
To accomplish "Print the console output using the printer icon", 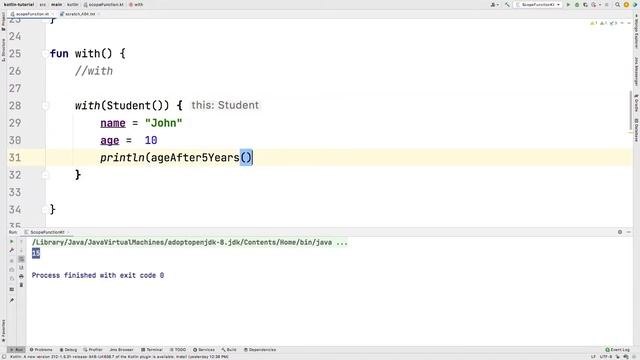I will [21, 276].
